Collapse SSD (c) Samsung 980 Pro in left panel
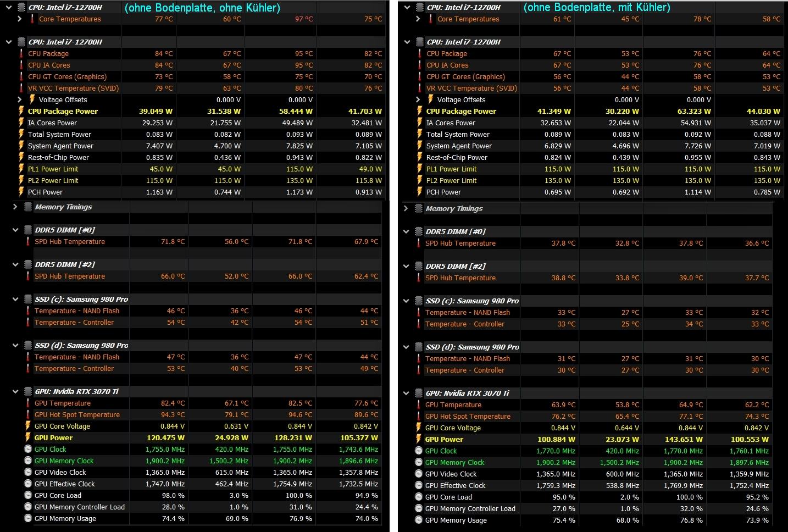The width and height of the screenshot is (788, 532). [15, 300]
